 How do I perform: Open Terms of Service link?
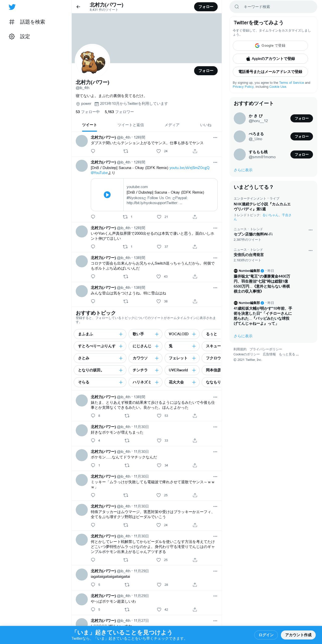pos(291,83)
